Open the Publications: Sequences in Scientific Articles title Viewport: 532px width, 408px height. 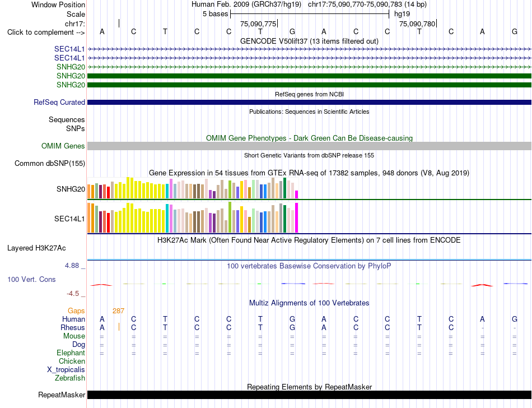pos(309,112)
